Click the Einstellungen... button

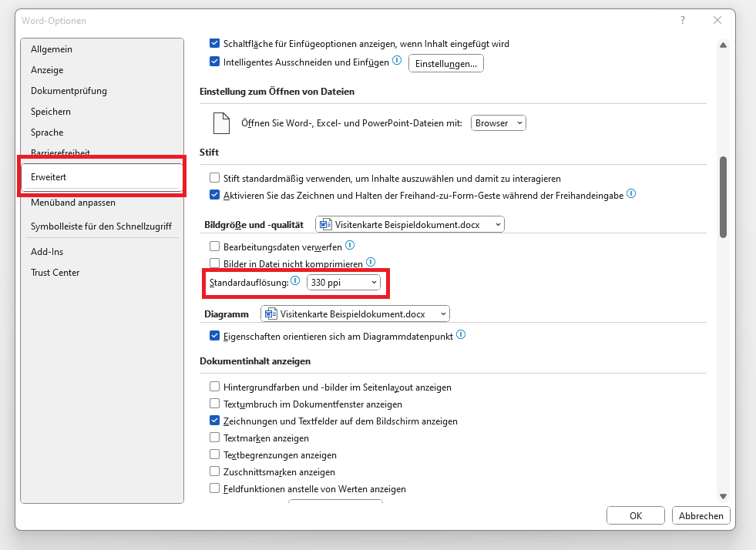[445, 64]
